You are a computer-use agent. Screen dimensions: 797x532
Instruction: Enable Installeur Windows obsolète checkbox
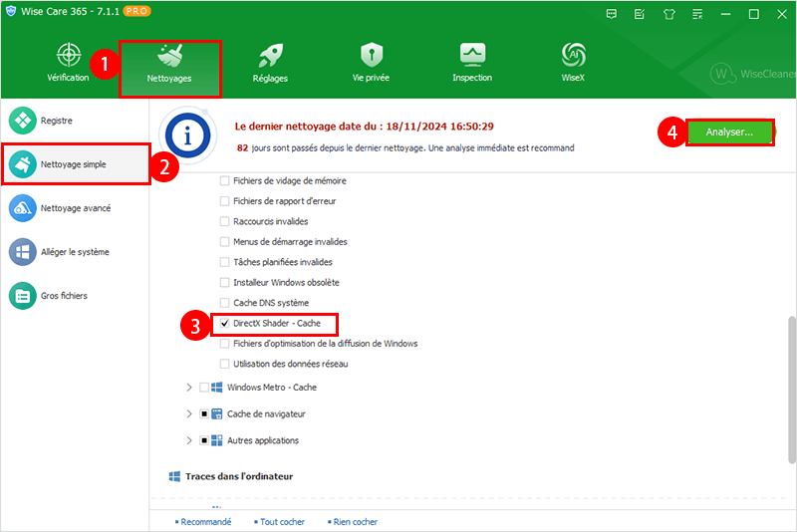[224, 283]
